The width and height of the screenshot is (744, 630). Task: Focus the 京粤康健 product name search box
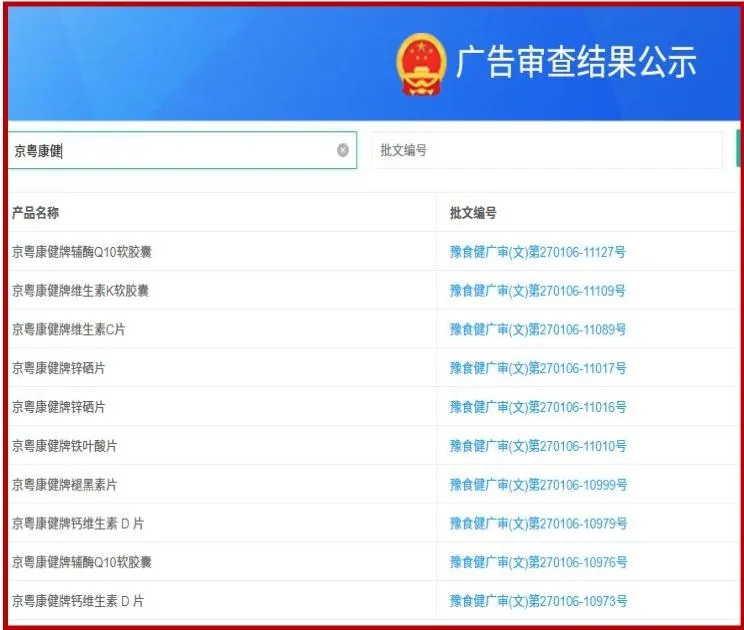[182, 150]
